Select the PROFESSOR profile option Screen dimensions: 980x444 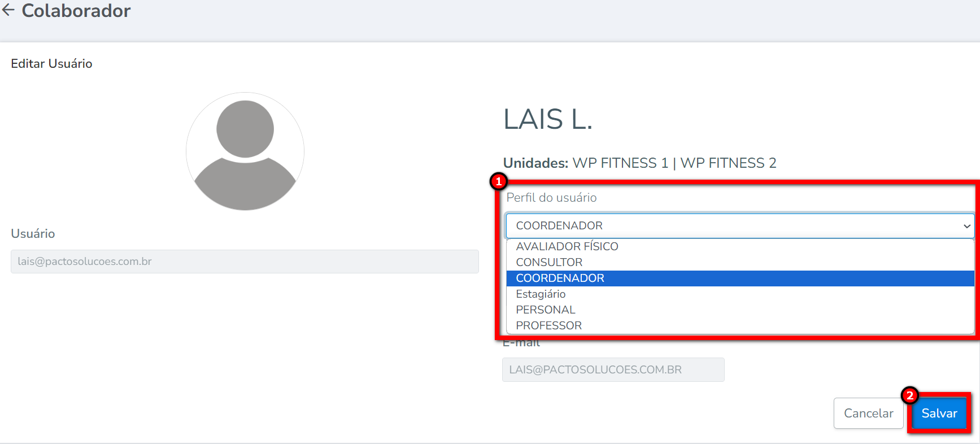(548, 325)
